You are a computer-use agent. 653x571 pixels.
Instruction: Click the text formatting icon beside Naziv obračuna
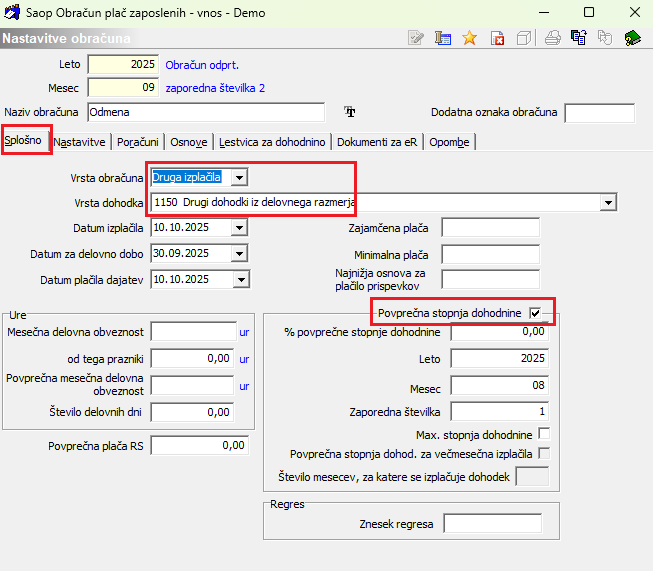349,112
